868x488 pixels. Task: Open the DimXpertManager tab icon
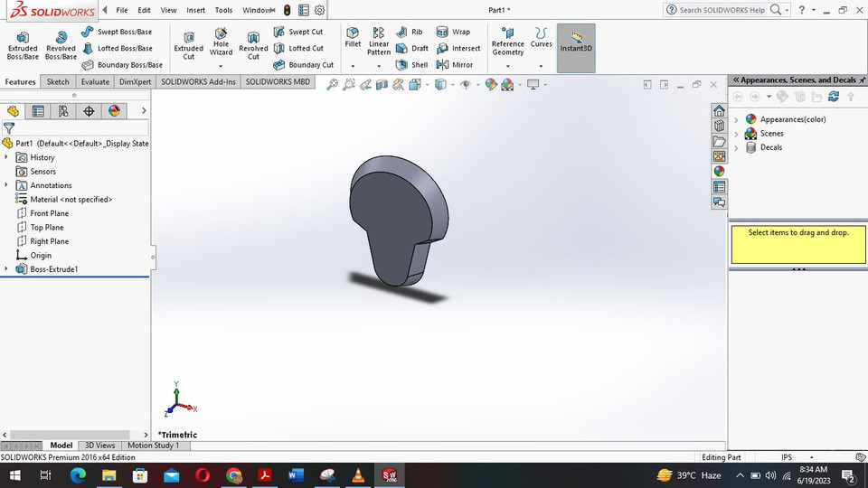pos(89,111)
